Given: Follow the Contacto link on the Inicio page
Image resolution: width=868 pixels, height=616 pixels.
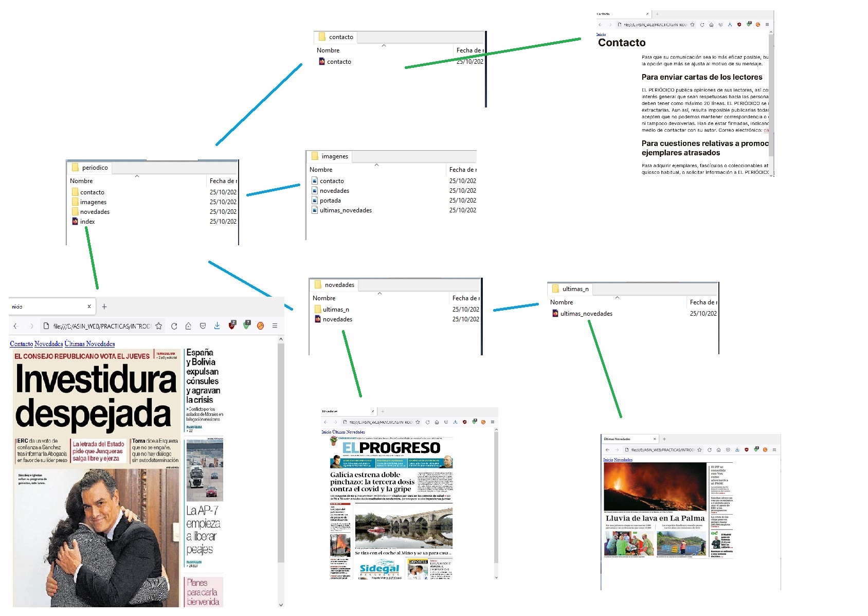Looking at the screenshot, I should click(21, 344).
